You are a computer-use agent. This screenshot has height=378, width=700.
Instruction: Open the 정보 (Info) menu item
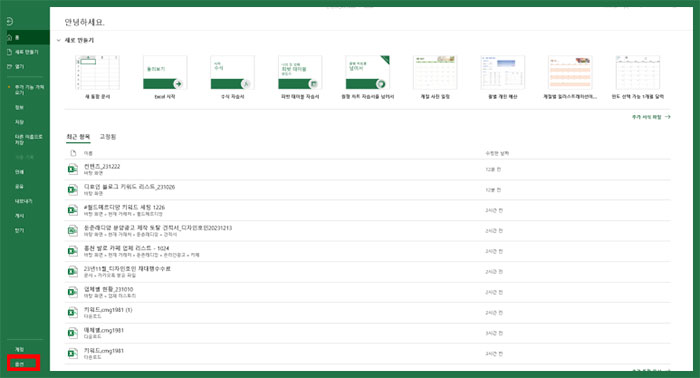click(x=19, y=108)
